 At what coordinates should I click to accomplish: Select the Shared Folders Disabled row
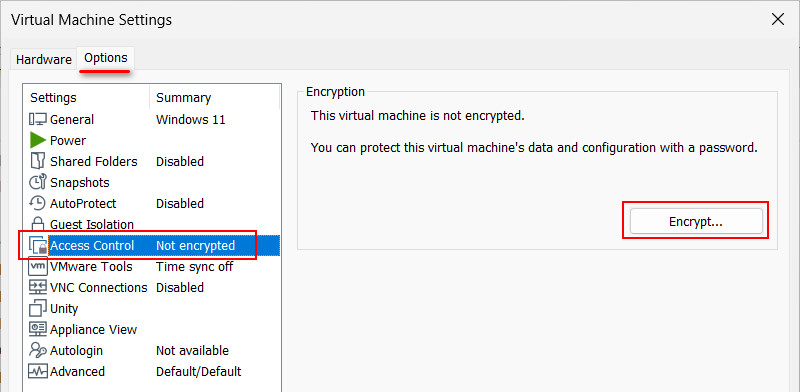pos(152,161)
